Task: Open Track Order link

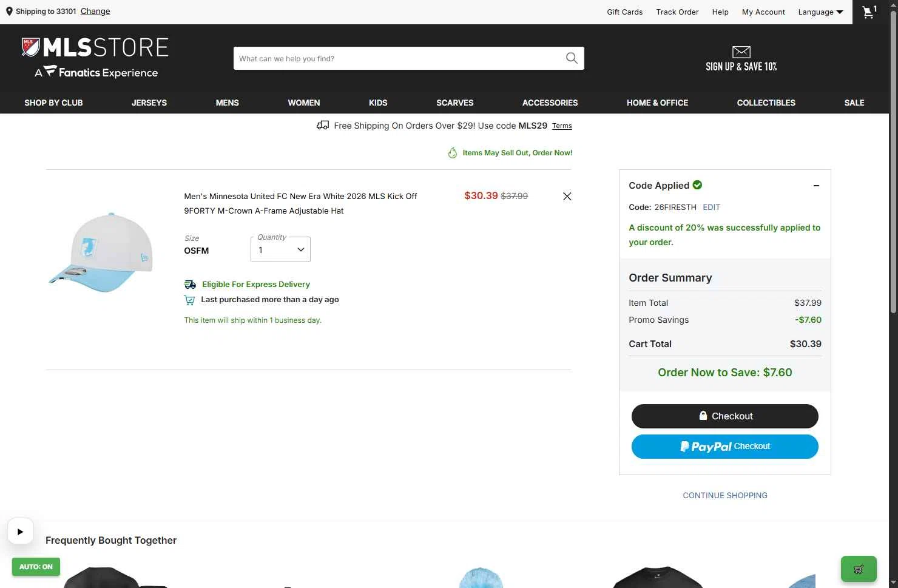Action: pos(677,12)
